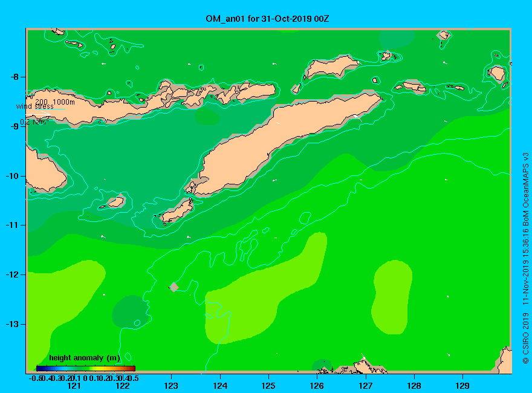Screen dimensions: 532x393
Task: Click the -0.5 colorbar tick label
Action: point(35,378)
